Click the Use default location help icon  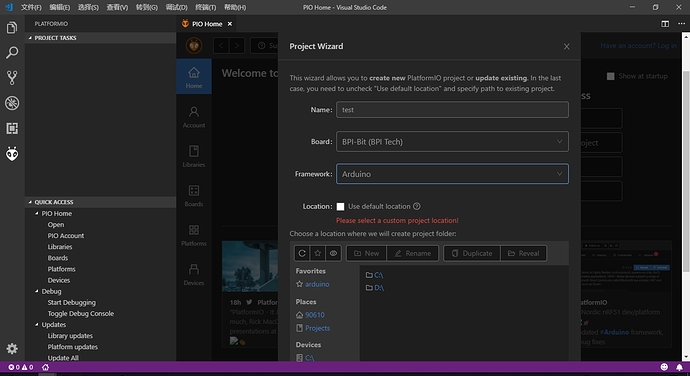coord(417,206)
